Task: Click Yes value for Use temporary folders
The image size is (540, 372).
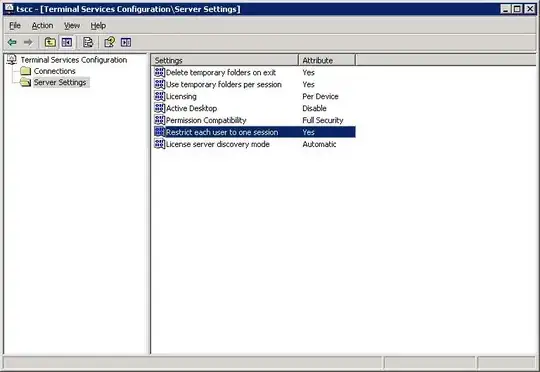Action: (x=308, y=84)
